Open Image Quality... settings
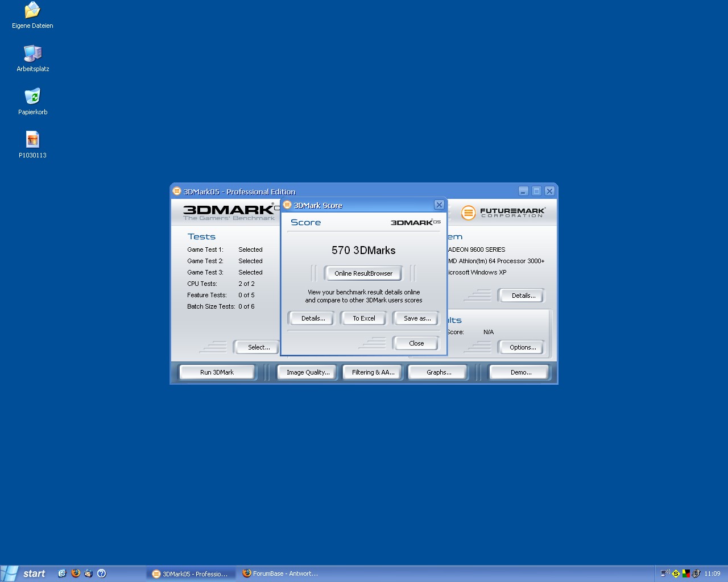Image resolution: width=728 pixels, height=582 pixels. point(308,372)
